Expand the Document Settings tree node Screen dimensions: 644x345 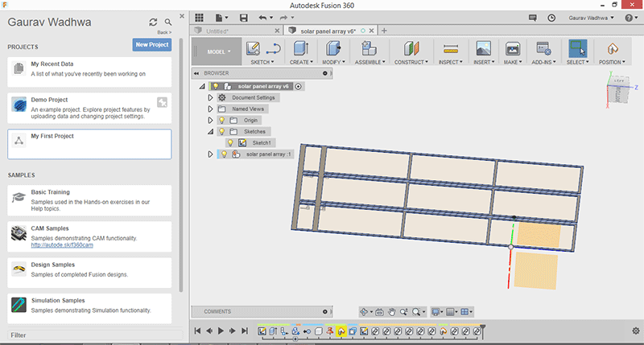coord(211,97)
